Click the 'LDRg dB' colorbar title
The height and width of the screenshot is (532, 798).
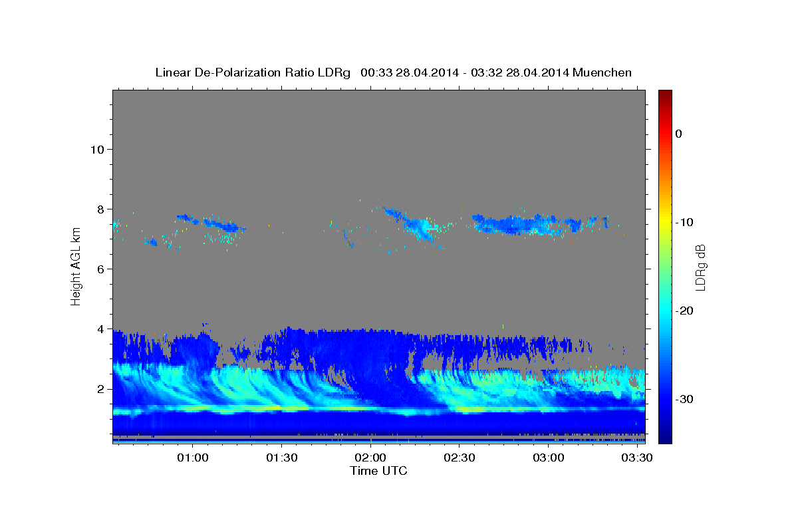(x=700, y=267)
